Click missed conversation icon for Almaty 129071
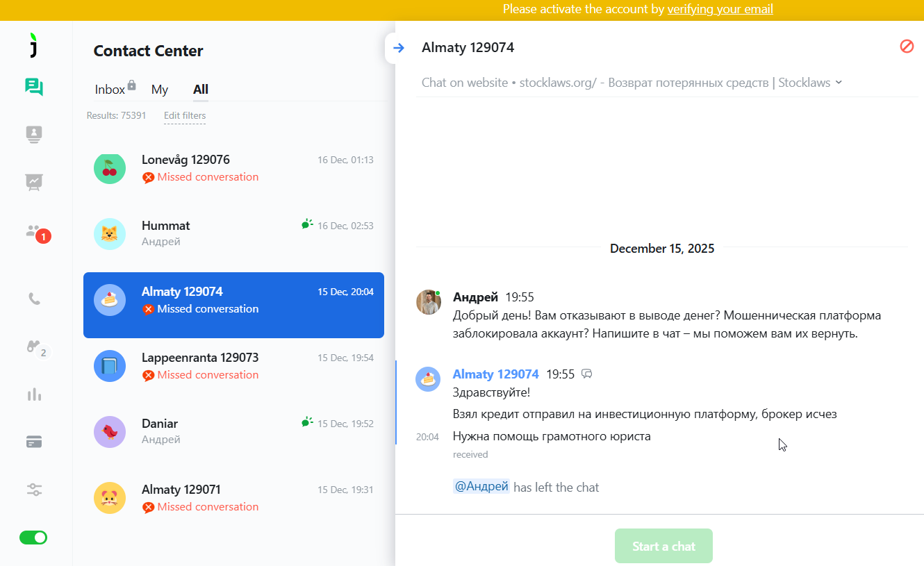 point(148,507)
